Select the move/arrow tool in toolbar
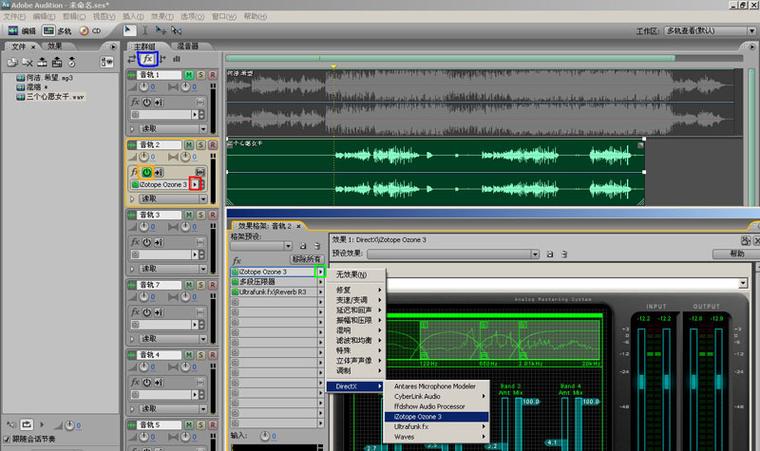Screen dimensions: 760x451 tap(128, 30)
